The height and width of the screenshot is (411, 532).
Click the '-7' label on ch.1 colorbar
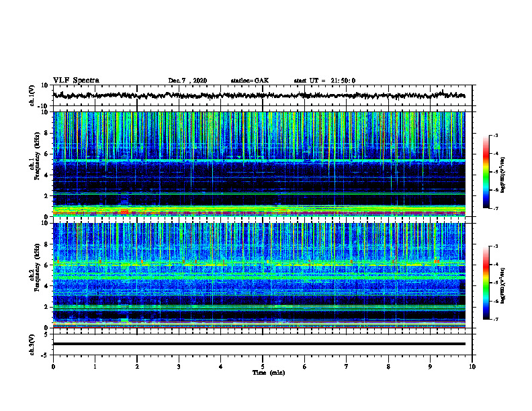tap(495, 208)
